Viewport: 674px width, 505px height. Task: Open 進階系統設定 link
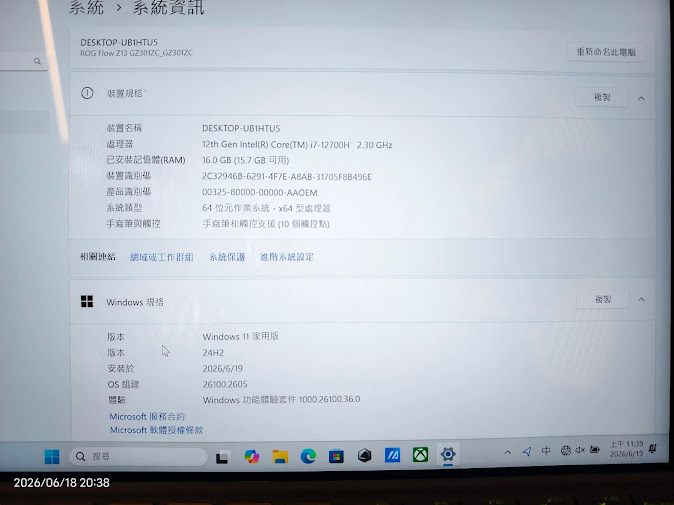[287, 257]
